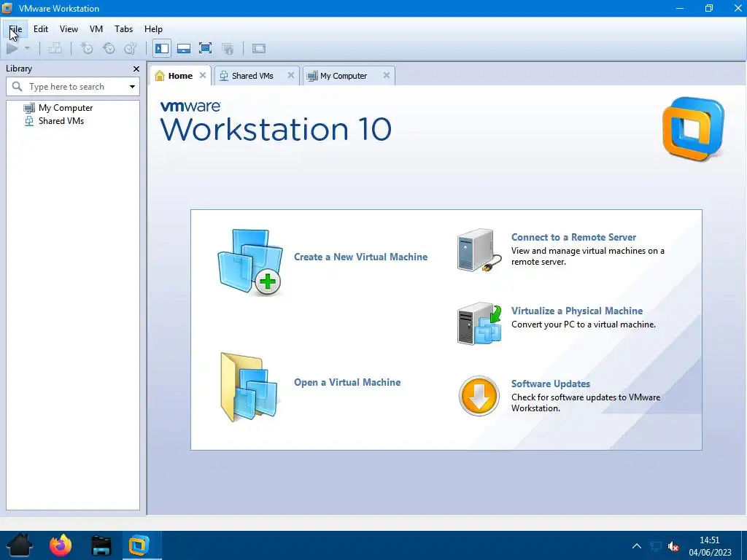This screenshot has height=560, width=747.
Task: Click the Take Snapshot toolbar icon
Action: tap(87, 48)
